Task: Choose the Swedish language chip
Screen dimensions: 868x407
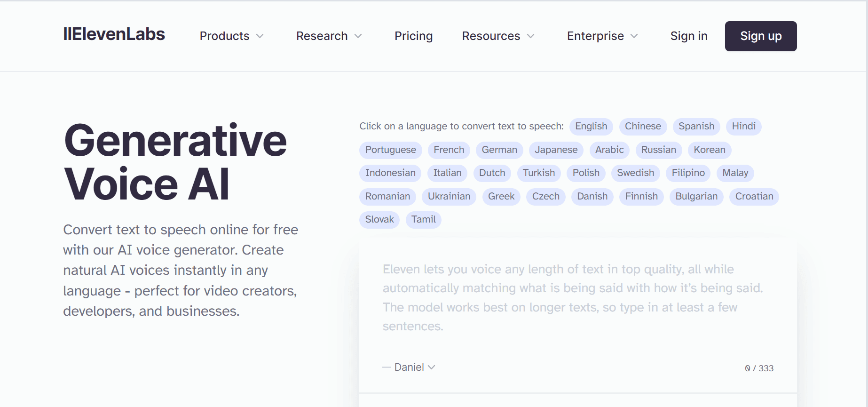Action: [636, 173]
